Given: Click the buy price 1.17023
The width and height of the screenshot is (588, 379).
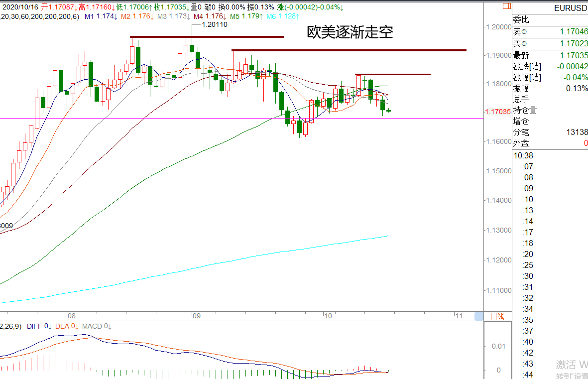Looking at the screenshot, I should coord(574,43).
